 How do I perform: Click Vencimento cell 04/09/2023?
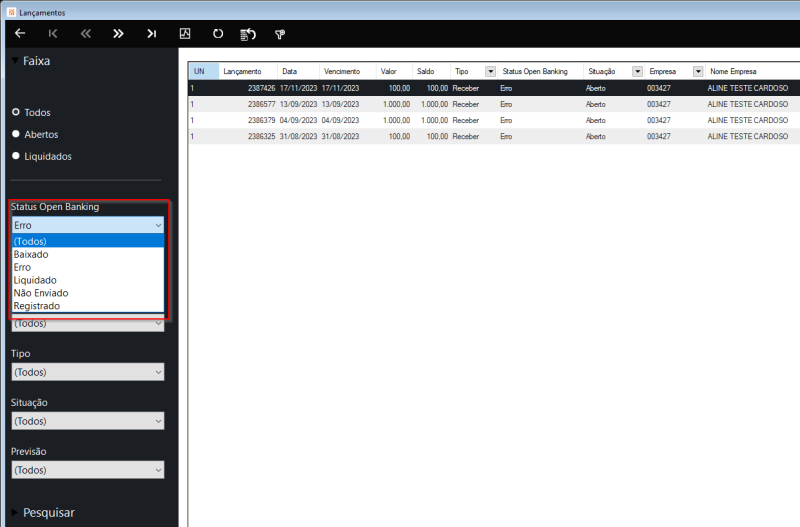[340, 120]
